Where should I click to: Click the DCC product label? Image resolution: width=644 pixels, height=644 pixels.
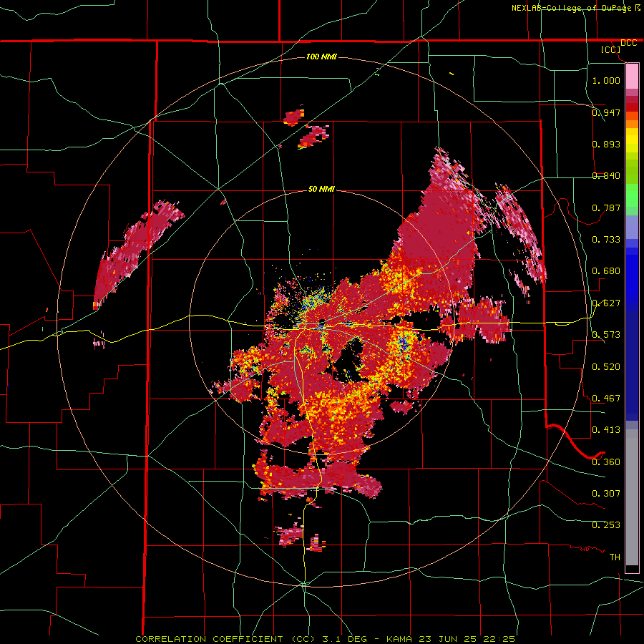pyautogui.click(x=628, y=43)
